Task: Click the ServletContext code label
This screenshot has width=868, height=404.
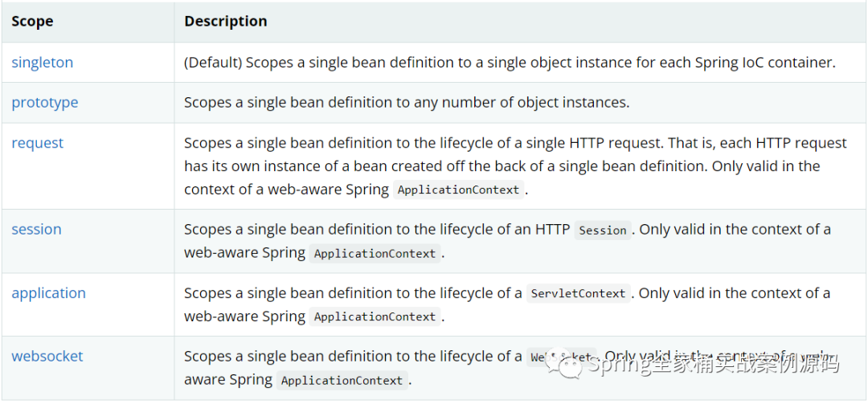Action: (578, 294)
